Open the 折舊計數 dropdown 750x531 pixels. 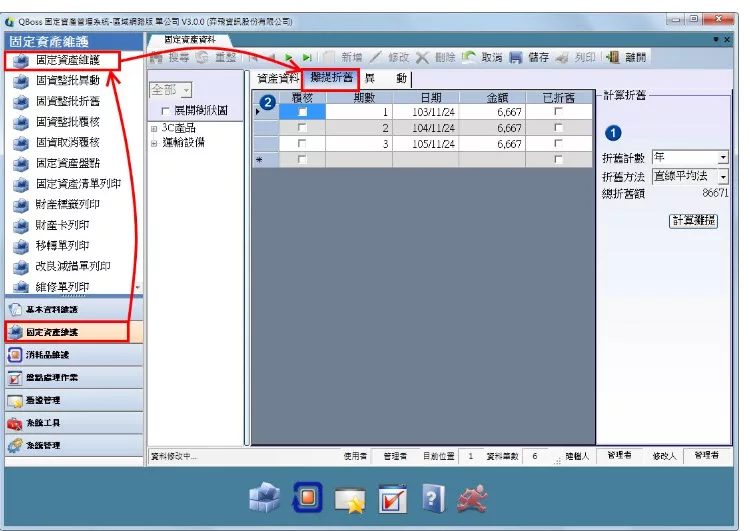tap(723, 158)
